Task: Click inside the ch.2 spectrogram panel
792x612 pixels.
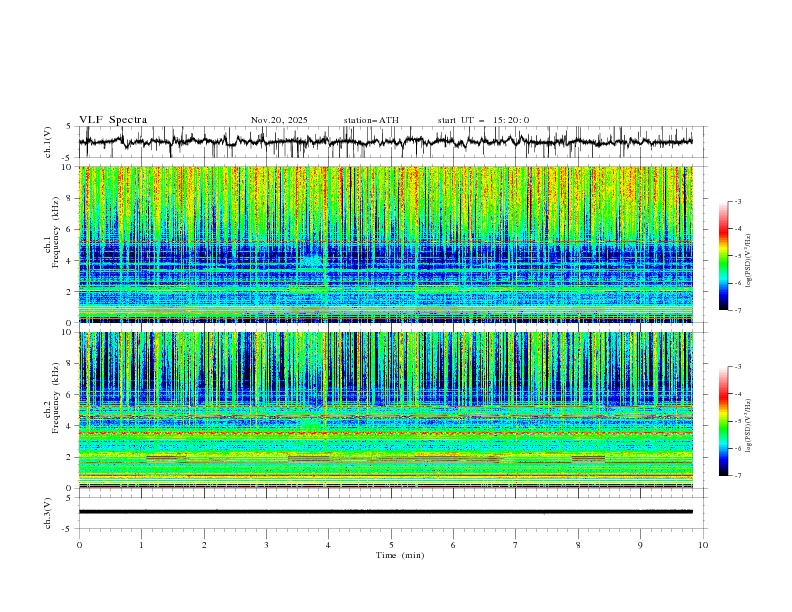Action: point(385,410)
